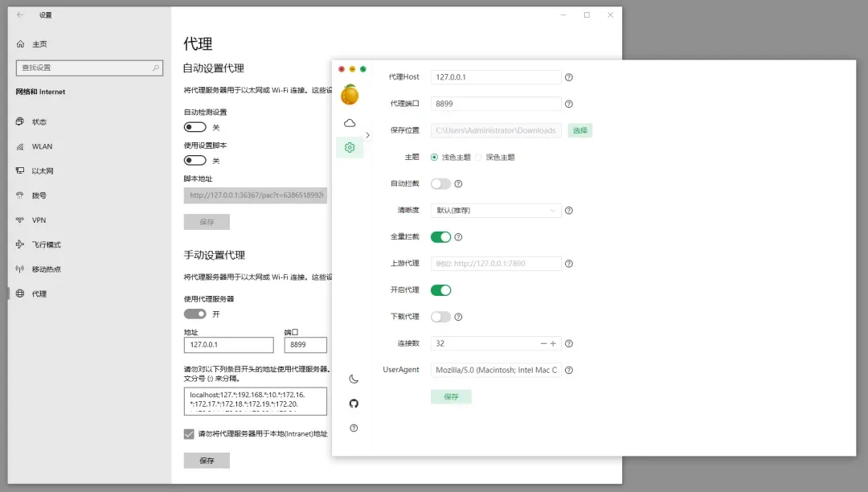Screen dimensions: 868x492
Task: Open the settings gear in app sidebar
Action: 350,147
